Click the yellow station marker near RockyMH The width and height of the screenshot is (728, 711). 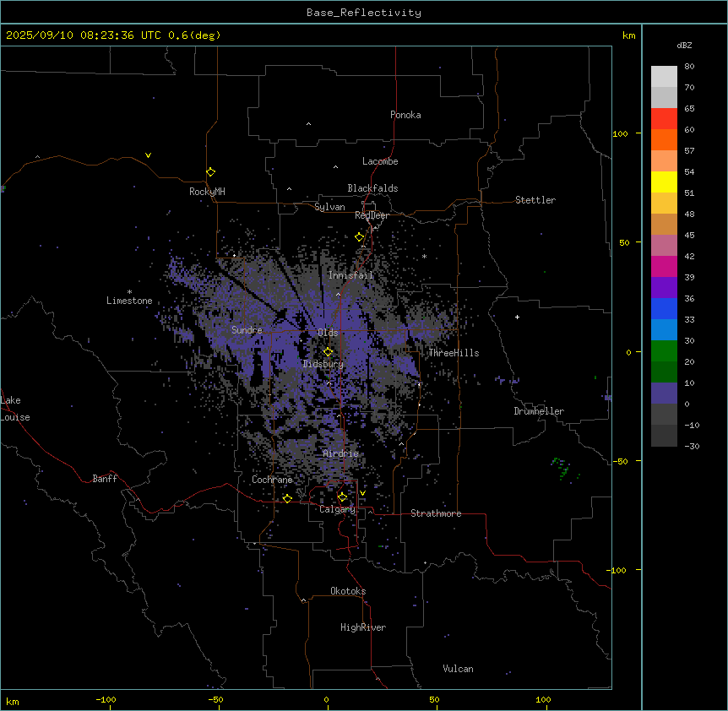pyautogui.click(x=211, y=172)
